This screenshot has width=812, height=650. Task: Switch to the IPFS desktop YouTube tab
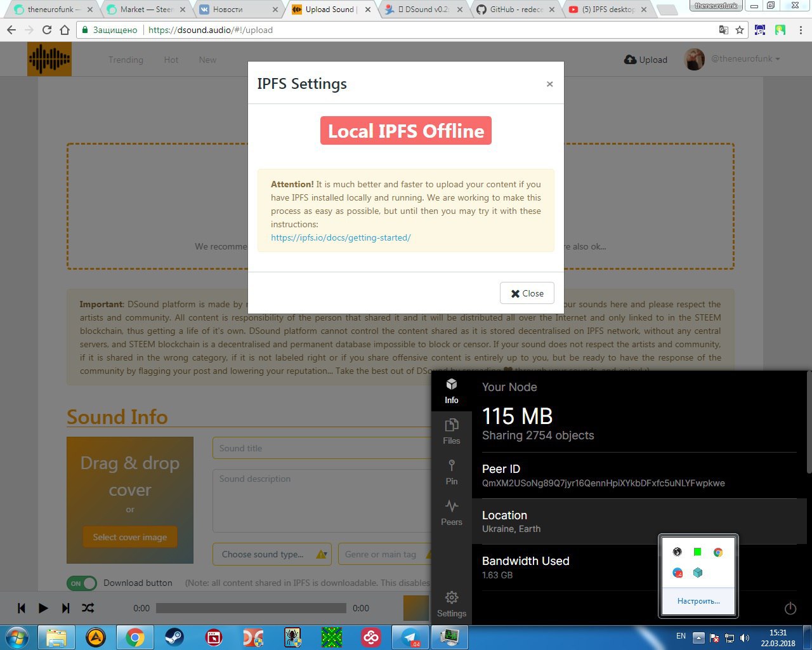[x=608, y=10]
